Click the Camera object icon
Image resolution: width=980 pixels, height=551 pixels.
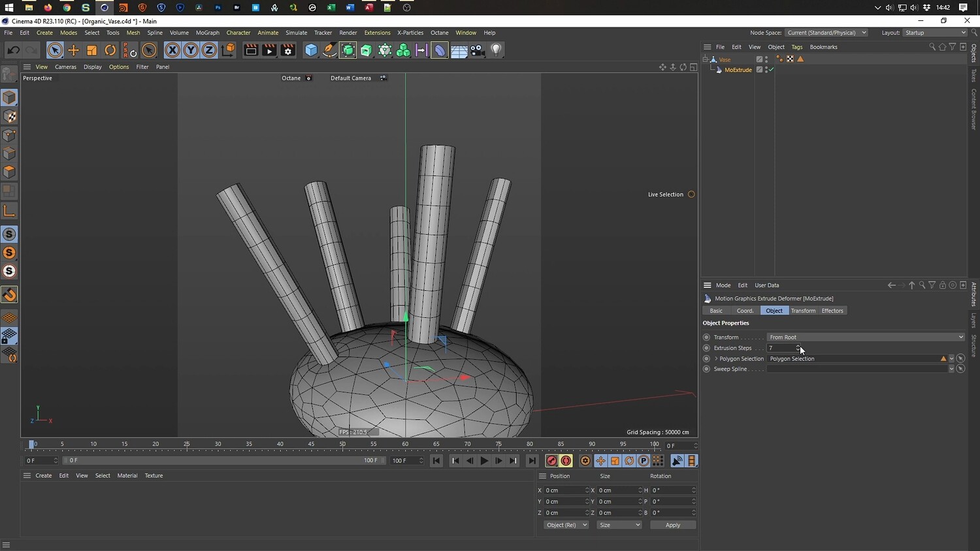(x=478, y=50)
